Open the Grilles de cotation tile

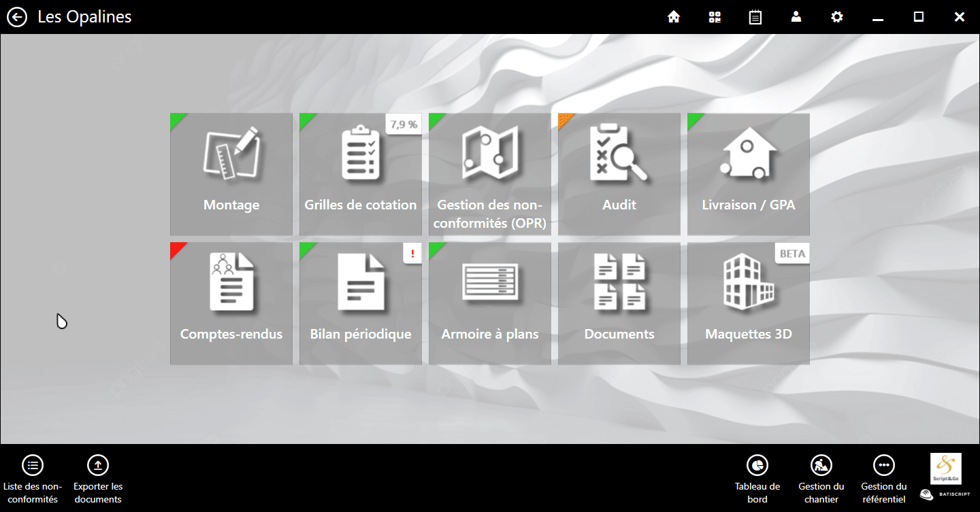[x=361, y=174]
